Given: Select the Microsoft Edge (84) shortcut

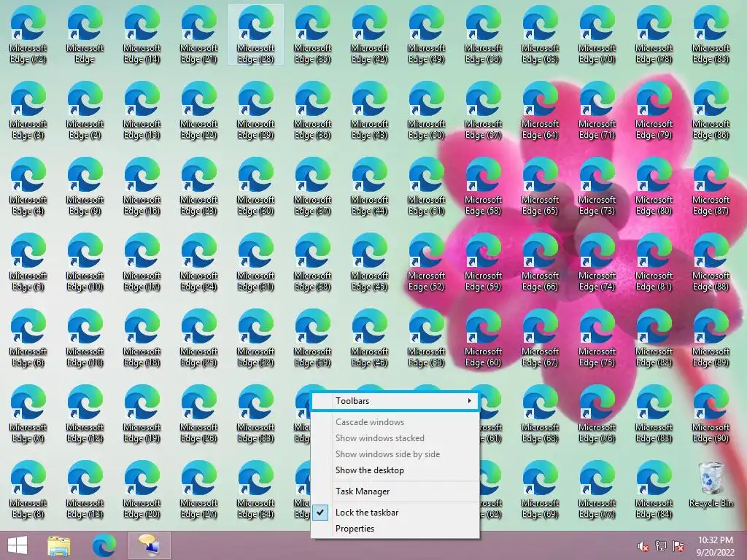Looking at the screenshot, I should (x=654, y=489).
